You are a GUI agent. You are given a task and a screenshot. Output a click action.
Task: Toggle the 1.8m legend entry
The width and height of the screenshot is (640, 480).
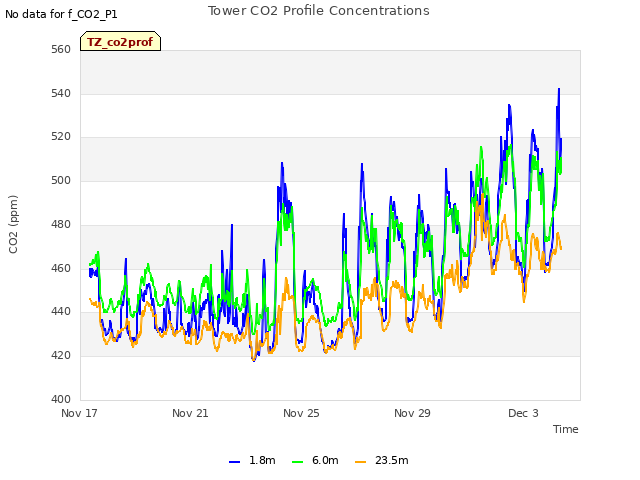252,460
